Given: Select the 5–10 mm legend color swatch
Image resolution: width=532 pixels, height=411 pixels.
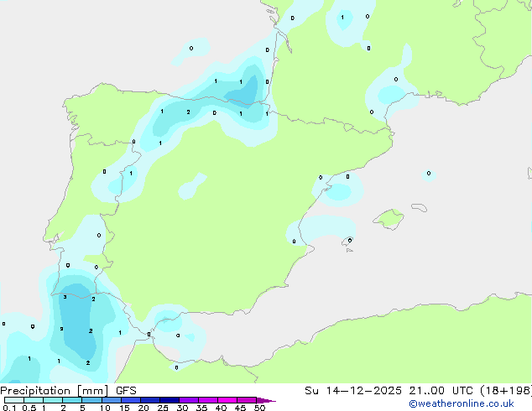Looking at the screenshot, I should 91,400.
